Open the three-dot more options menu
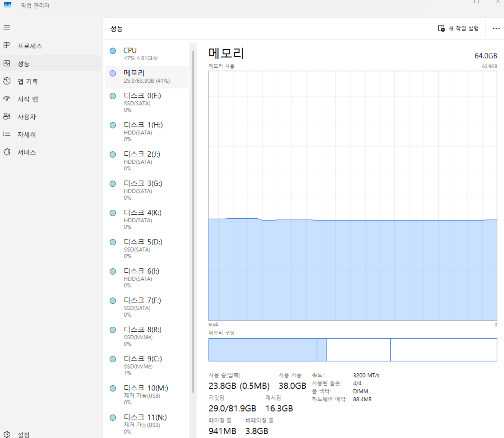Image resolution: width=504 pixels, height=438 pixels. coord(496,29)
